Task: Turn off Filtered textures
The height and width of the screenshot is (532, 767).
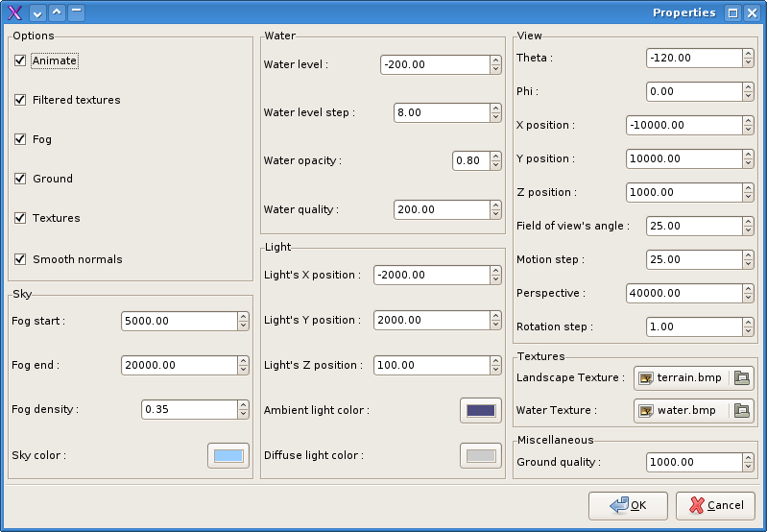Action: tap(20, 100)
